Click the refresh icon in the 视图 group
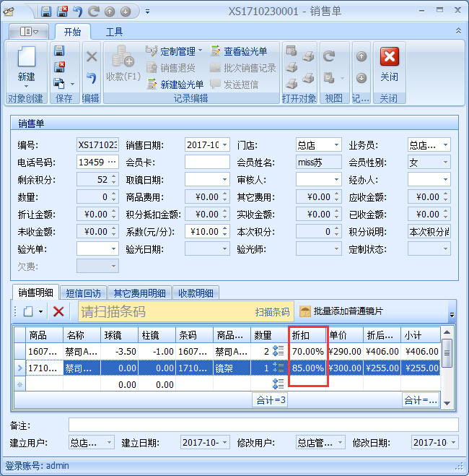Screen dimensions: 469x476 pyautogui.click(x=328, y=56)
